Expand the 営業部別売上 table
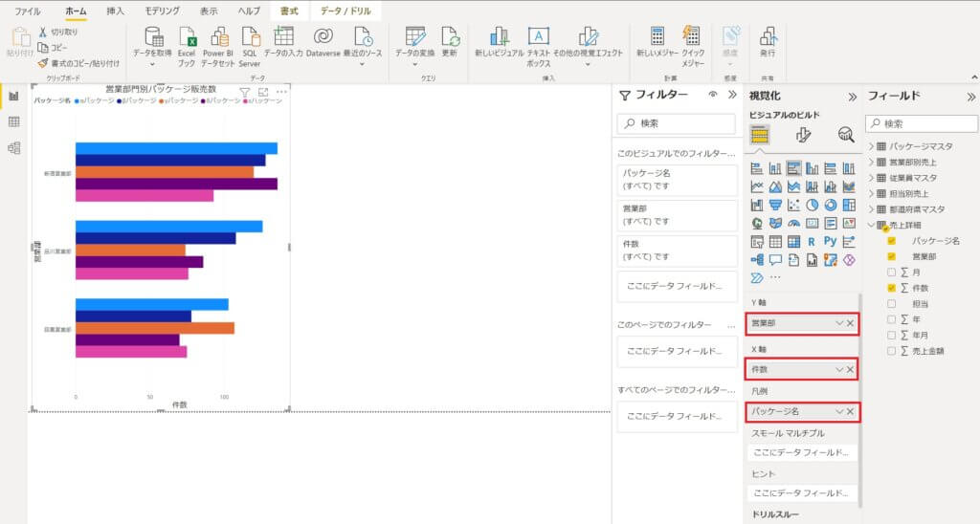Screen dimensions: 980x524 click(871, 162)
